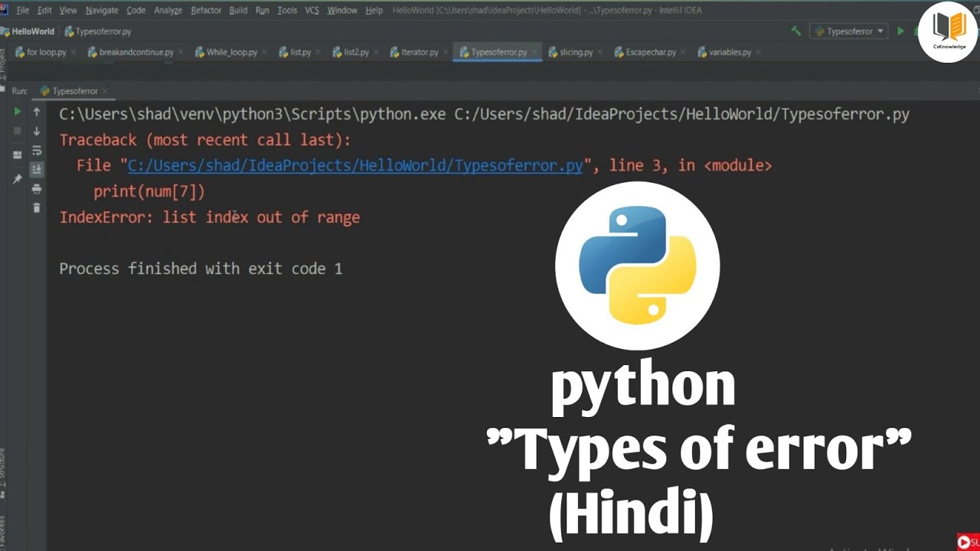Screen dimensions: 980x551
Task: Open the Code menu
Action: point(136,11)
